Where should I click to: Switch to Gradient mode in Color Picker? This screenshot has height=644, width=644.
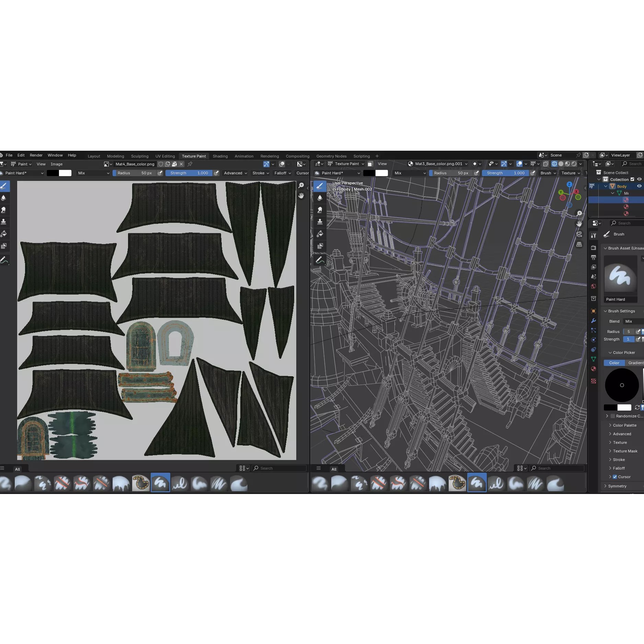(x=635, y=363)
